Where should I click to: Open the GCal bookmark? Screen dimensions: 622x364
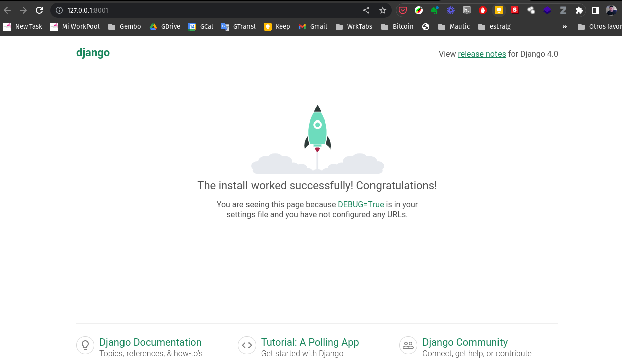coord(201,27)
